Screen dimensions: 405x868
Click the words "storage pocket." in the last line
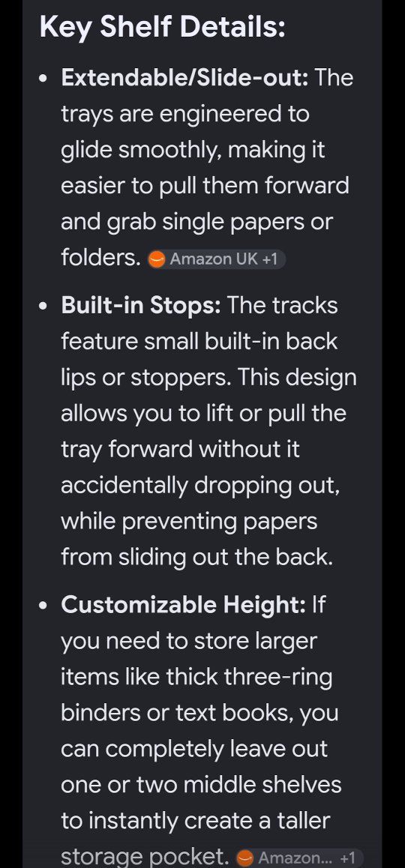click(x=145, y=857)
